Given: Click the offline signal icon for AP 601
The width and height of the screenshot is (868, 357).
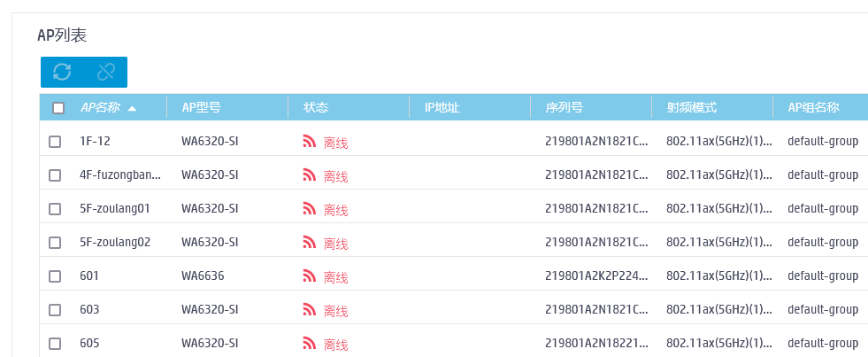Looking at the screenshot, I should click(x=310, y=276).
